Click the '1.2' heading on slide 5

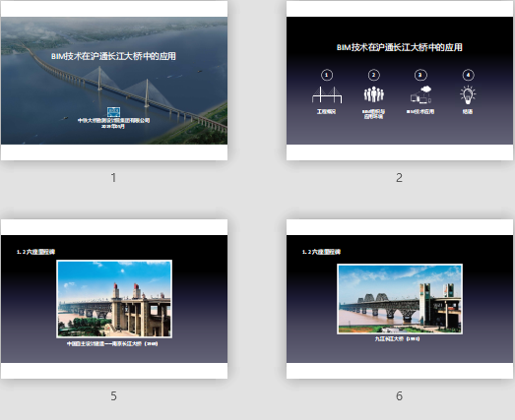tap(35, 252)
